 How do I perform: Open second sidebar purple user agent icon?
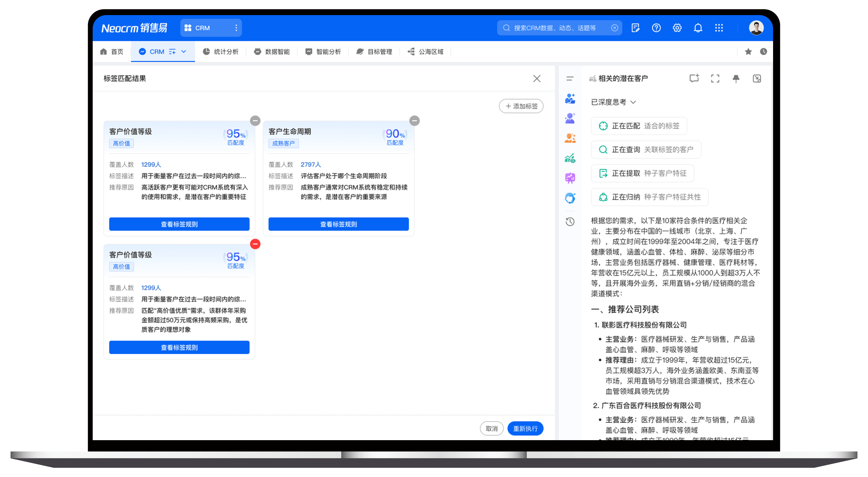point(570,118)
